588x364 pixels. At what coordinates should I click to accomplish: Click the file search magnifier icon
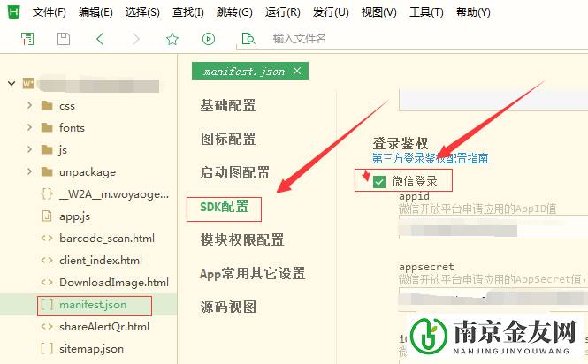248,39
